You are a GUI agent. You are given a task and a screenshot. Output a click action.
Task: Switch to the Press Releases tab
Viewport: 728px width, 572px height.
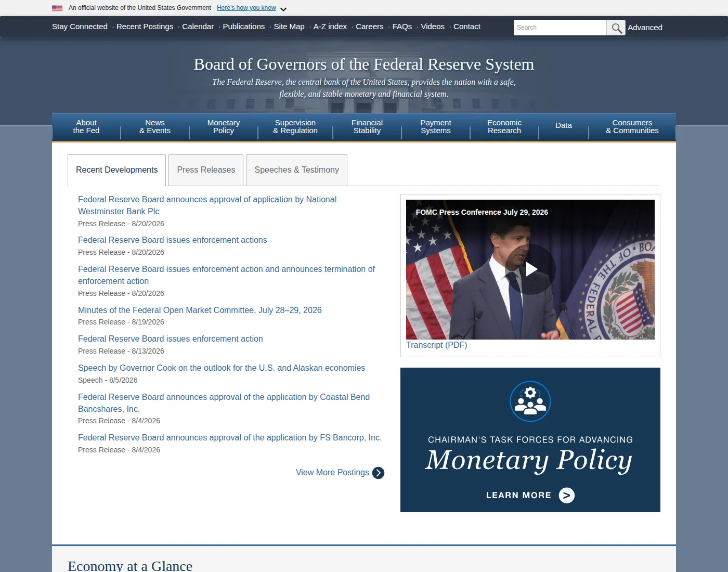coord(206,170)
